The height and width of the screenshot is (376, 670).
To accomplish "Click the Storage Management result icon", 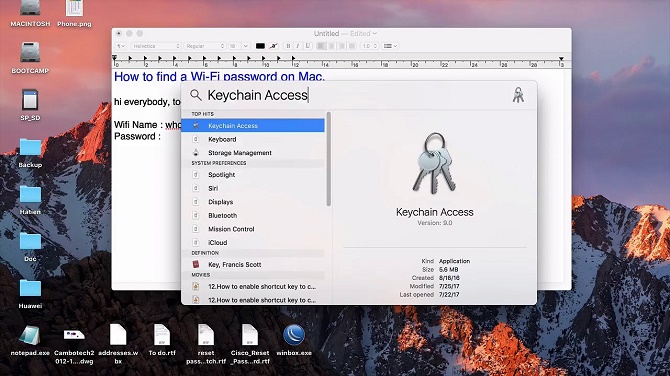I will pos(196,153).
